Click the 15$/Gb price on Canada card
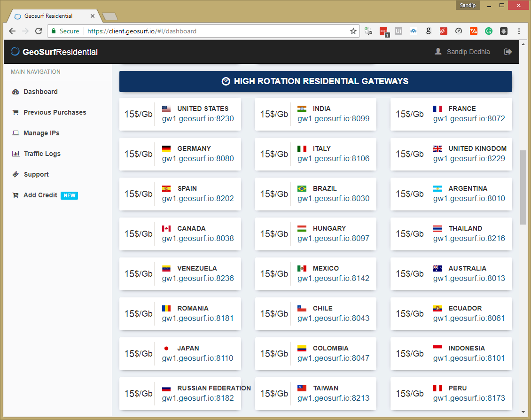This screenshot has height=420, width=531. [x=139, y=234]
